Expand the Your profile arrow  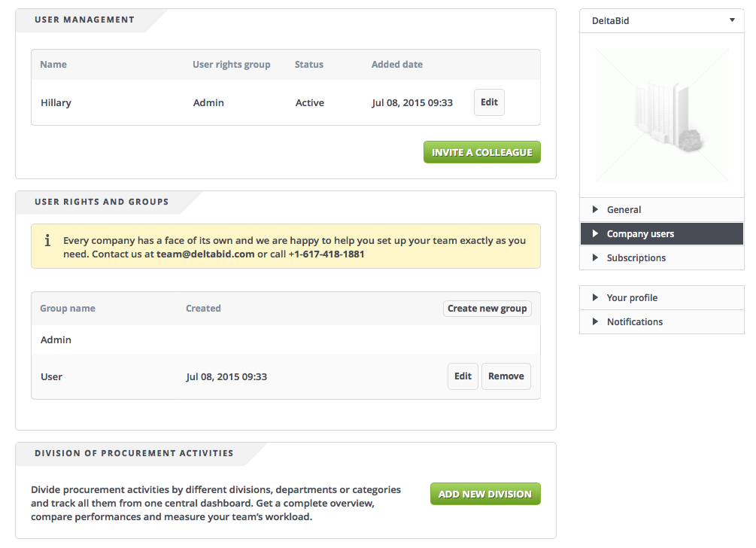click(596, 298)
